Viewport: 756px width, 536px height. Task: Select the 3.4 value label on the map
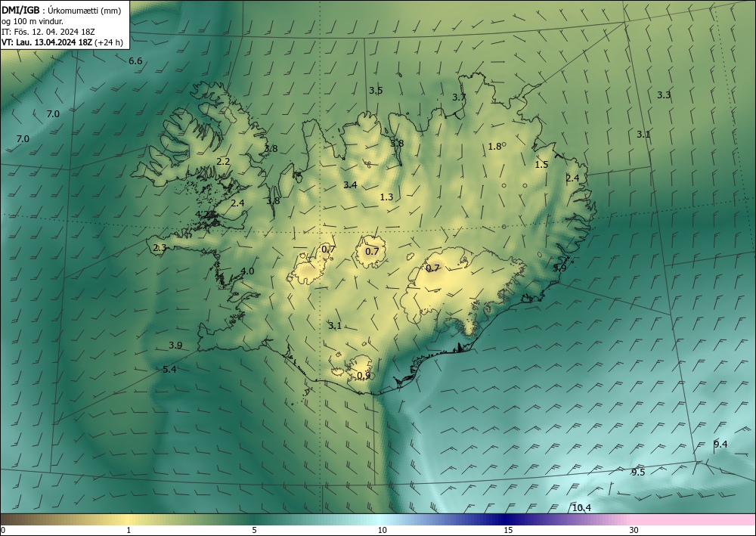pyautogui.click(x=350, y=184)
